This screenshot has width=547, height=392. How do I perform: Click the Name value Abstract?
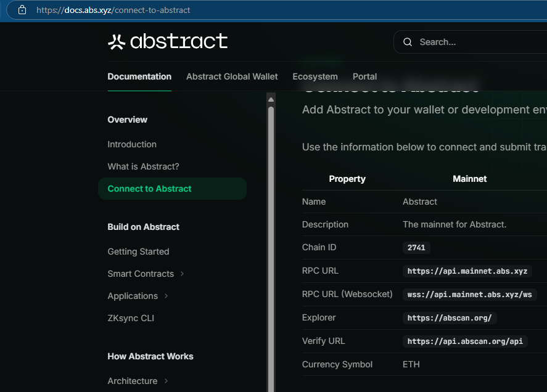(x=420, y=202)
